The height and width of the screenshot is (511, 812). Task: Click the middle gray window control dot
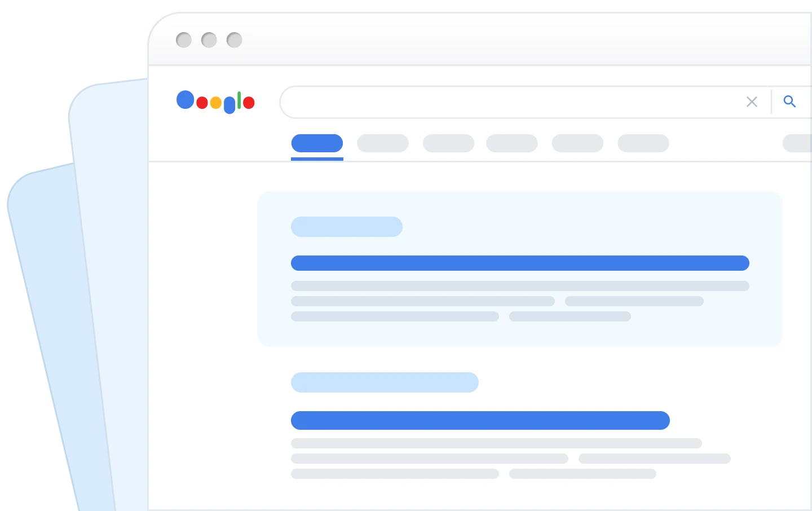(209, 40)
